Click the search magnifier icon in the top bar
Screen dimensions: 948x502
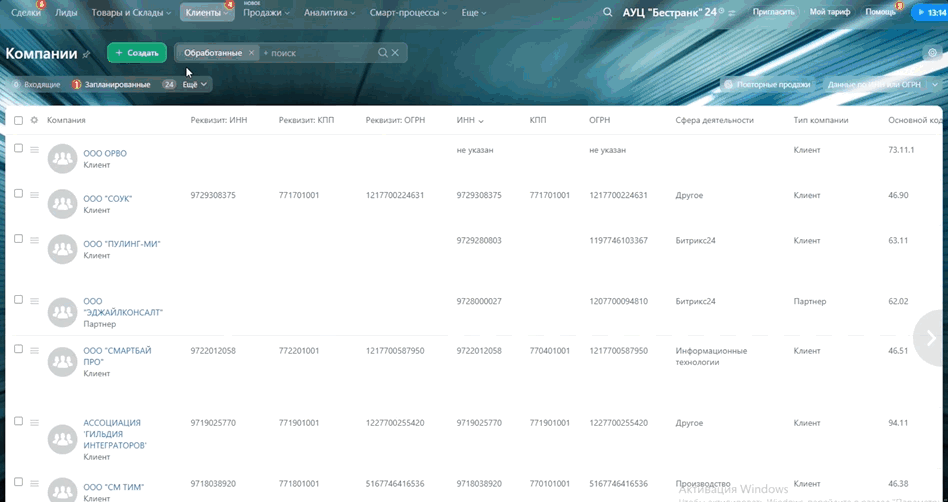[608, 13]
